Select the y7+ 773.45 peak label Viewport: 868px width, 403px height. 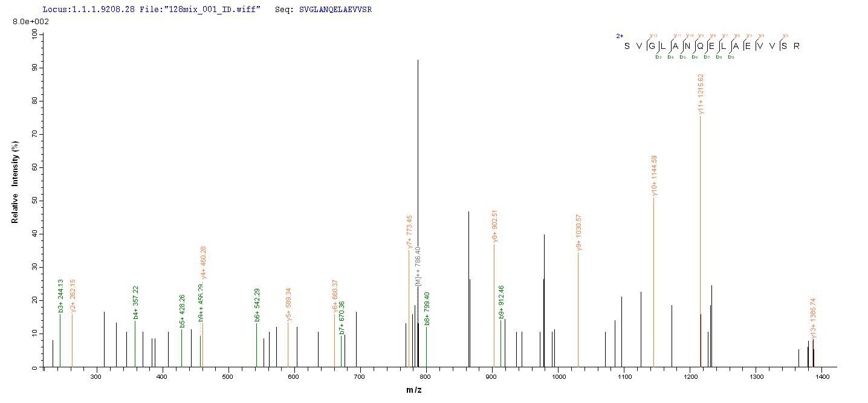[x=410, y=231]
